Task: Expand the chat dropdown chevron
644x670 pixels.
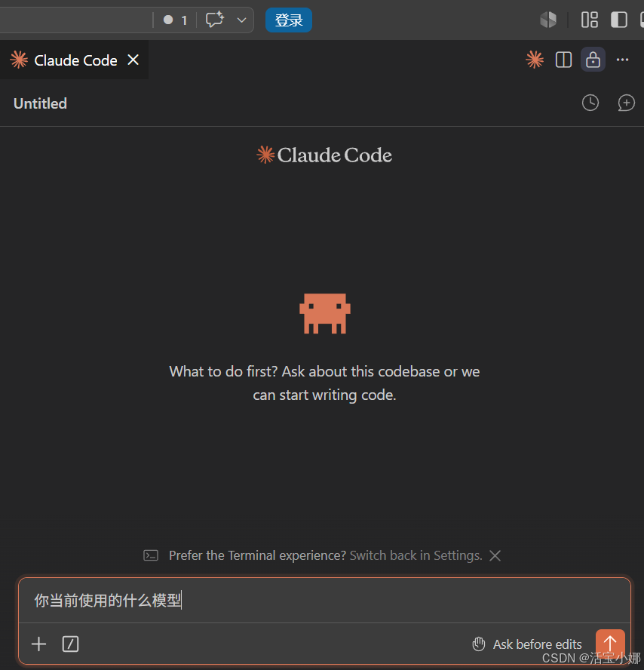Action: tap(241, 20)
